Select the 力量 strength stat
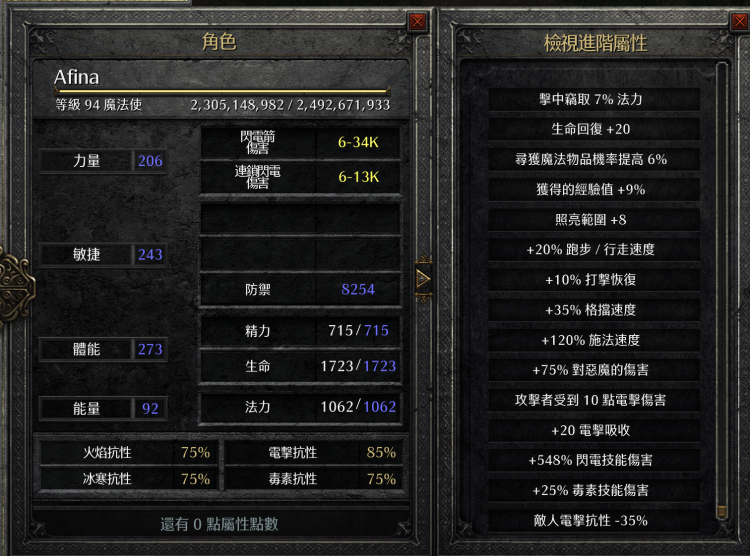 tap(103, 161)
